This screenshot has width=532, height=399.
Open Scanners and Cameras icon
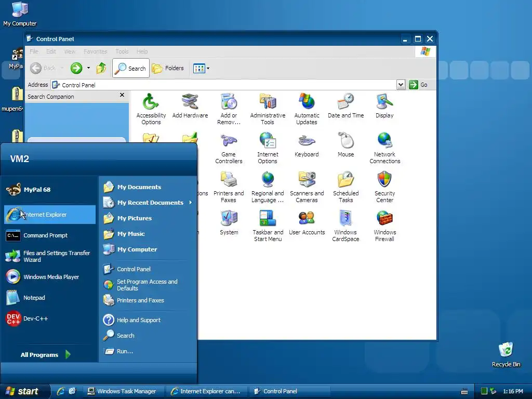click(307, 187)
